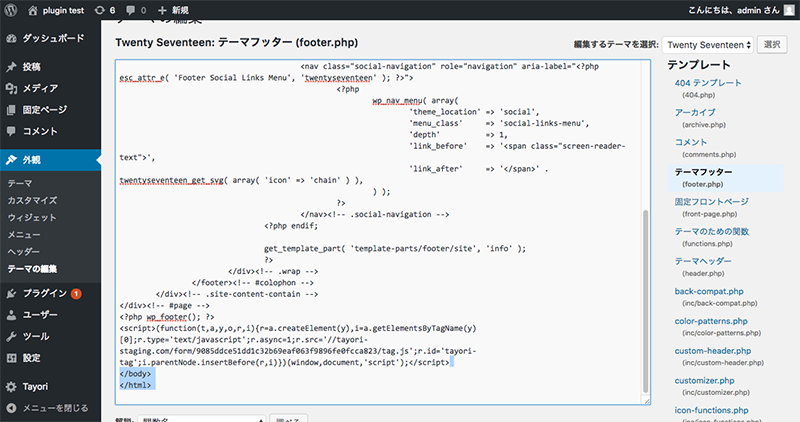Open Tayori menu item
This screenshot has height=422, width=800.
coord(51,387)
